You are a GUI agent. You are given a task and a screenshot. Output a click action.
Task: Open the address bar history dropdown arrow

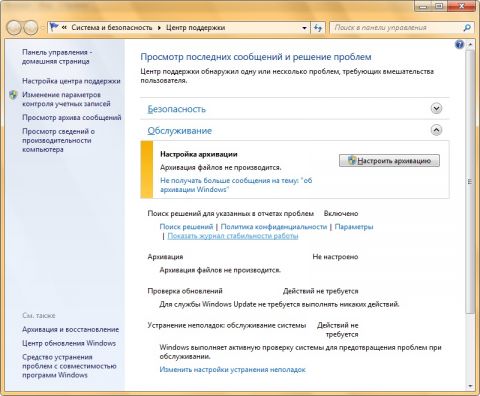click(304, 28)
